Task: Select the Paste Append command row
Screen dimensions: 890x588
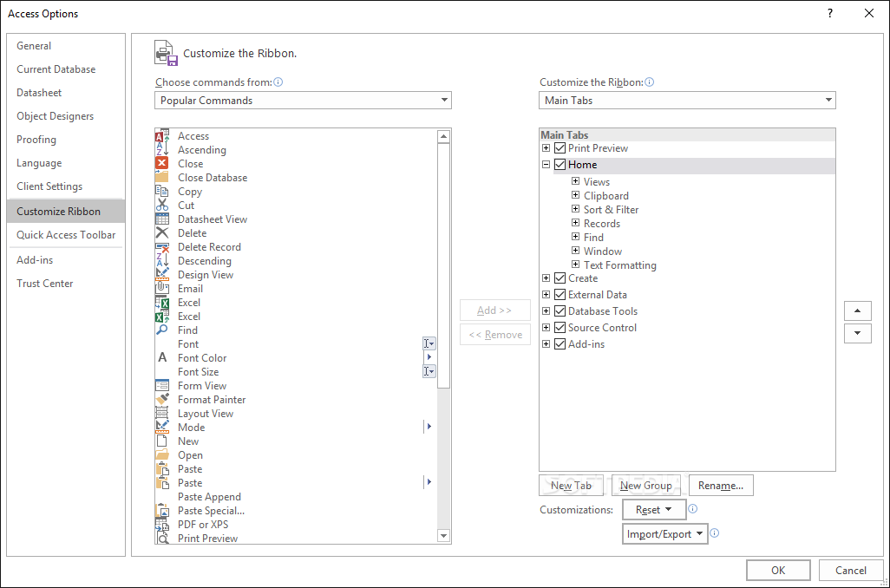Action: pos(296,497)
